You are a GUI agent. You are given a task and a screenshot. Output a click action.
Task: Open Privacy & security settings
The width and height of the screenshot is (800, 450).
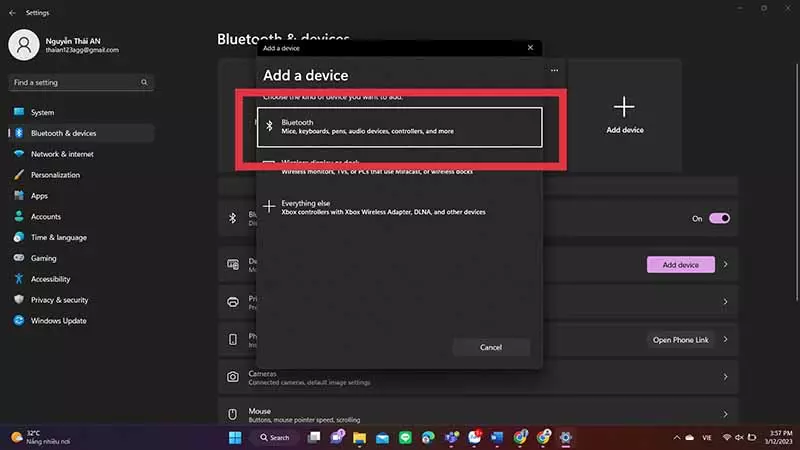(82, 300)
